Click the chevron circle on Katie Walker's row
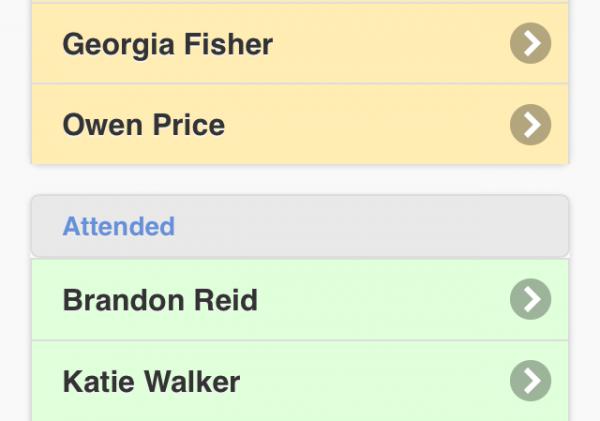 [530, 380]
